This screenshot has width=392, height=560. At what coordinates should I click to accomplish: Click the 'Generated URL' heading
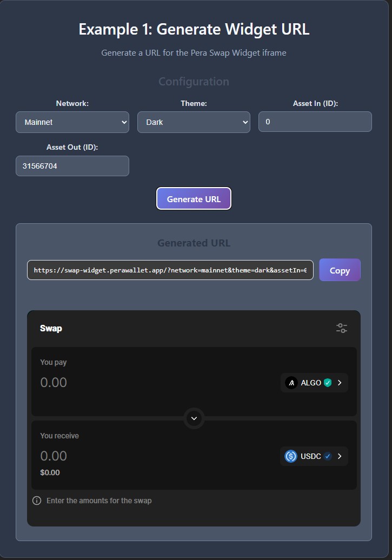(194, 243)
